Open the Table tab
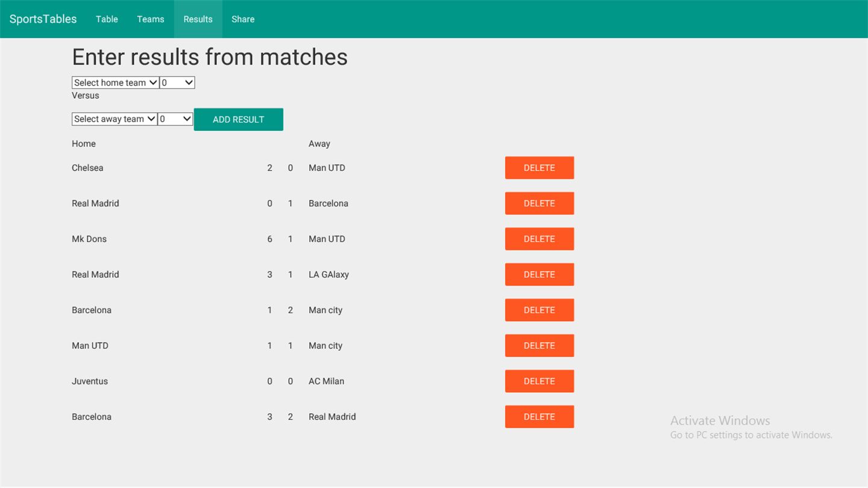Screen dimensions: 868x488 107,19
